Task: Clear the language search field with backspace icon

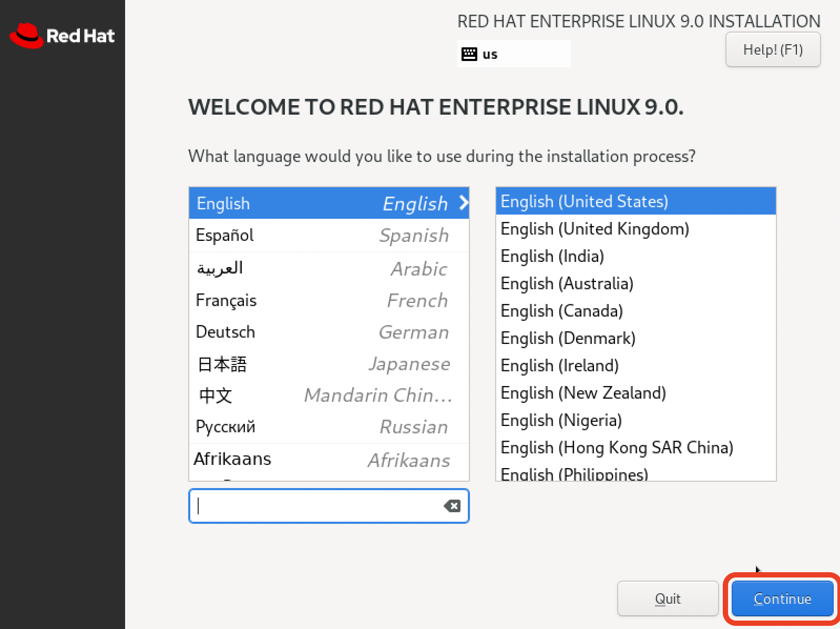Action: click(x=452, y=506)
